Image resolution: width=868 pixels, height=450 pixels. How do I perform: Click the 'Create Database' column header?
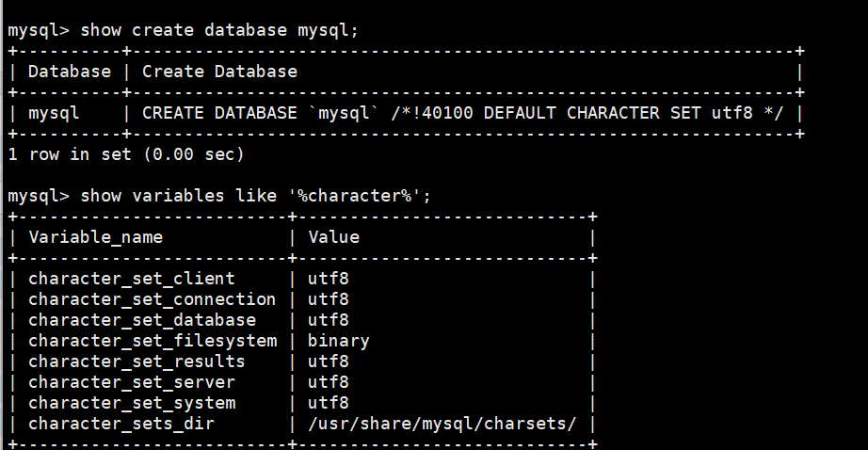219,72
